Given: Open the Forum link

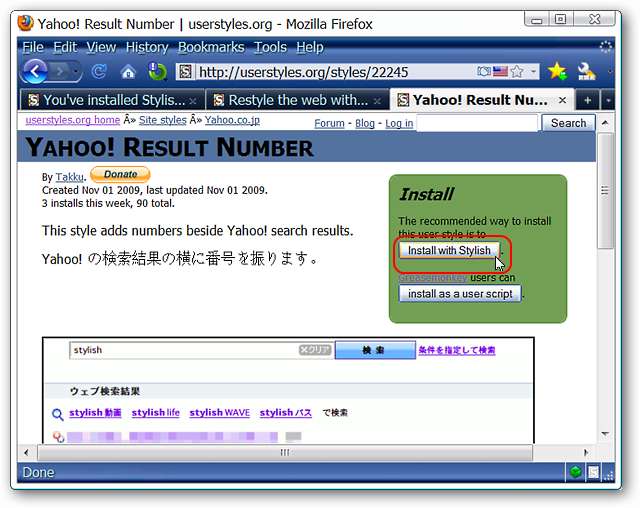Looking at the screenshot, I should 329,123.
